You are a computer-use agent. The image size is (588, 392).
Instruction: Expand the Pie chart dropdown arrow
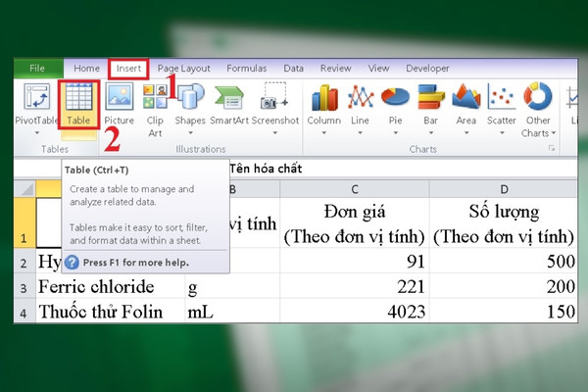[x=395, y=133]
